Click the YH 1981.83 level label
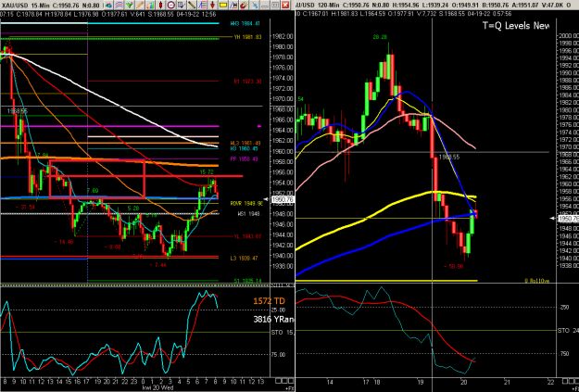Image resolution: width=579 pixels, height=392 pixels. [x=247, y=37]
